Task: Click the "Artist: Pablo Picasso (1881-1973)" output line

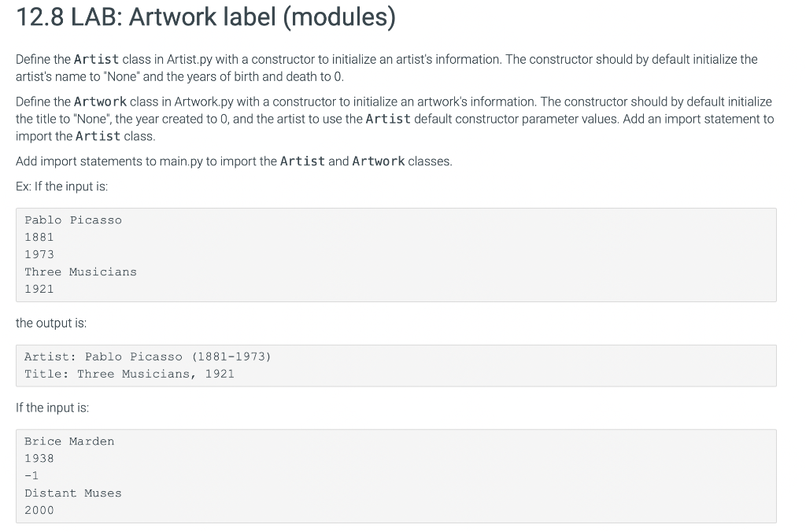Action: [x=147, y=357]
